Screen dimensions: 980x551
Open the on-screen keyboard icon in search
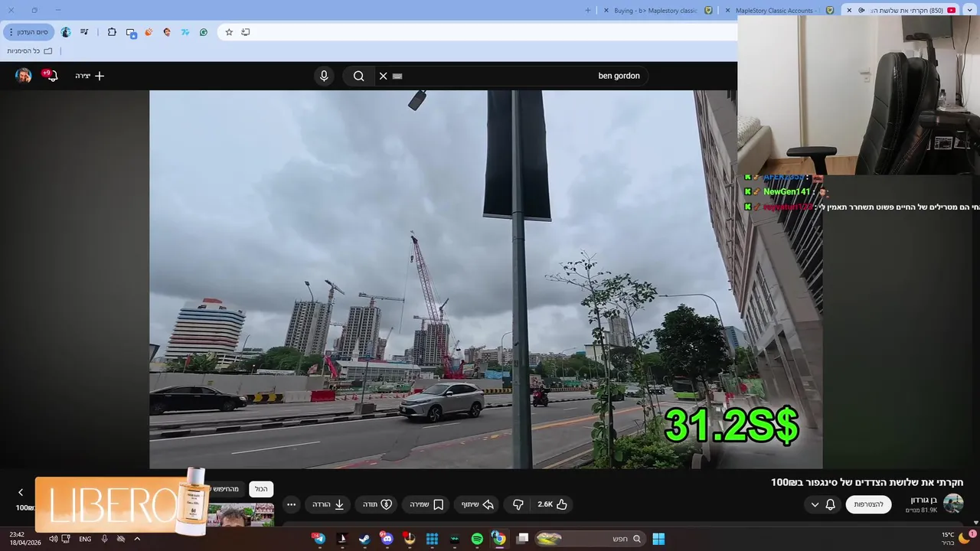click(x=397, y=76)
